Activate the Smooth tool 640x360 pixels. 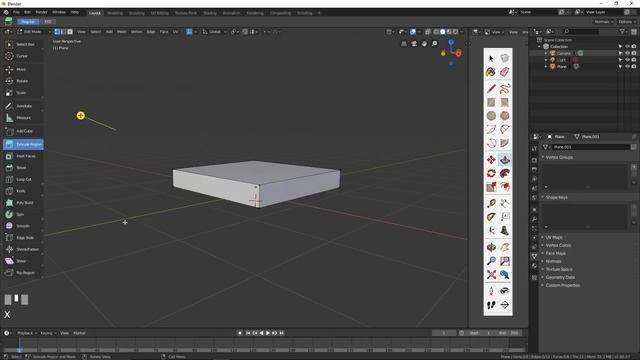[x=23, y=226]
